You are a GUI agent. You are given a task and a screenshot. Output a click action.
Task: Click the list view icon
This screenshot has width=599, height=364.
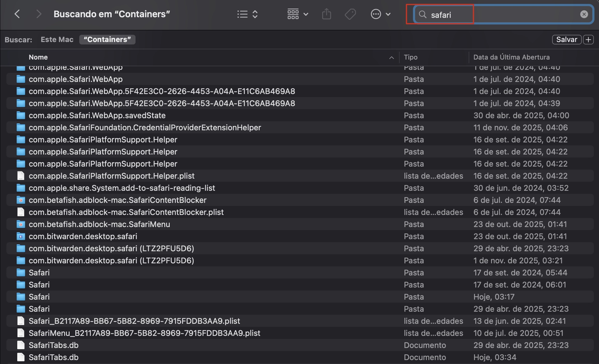click(242, 14)
